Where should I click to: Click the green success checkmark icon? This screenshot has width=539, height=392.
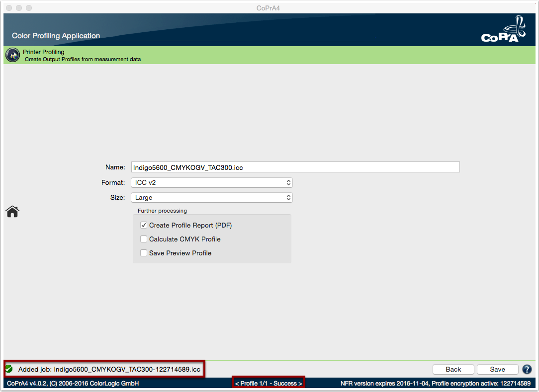pos(9,369)
